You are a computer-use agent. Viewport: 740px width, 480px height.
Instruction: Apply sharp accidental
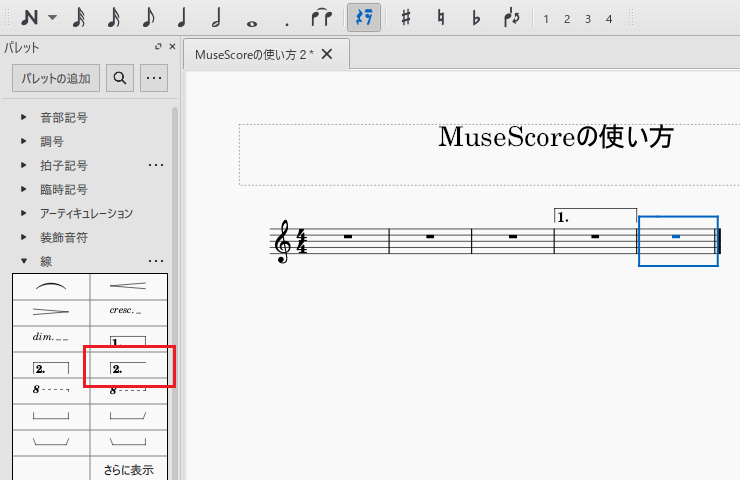405,18
